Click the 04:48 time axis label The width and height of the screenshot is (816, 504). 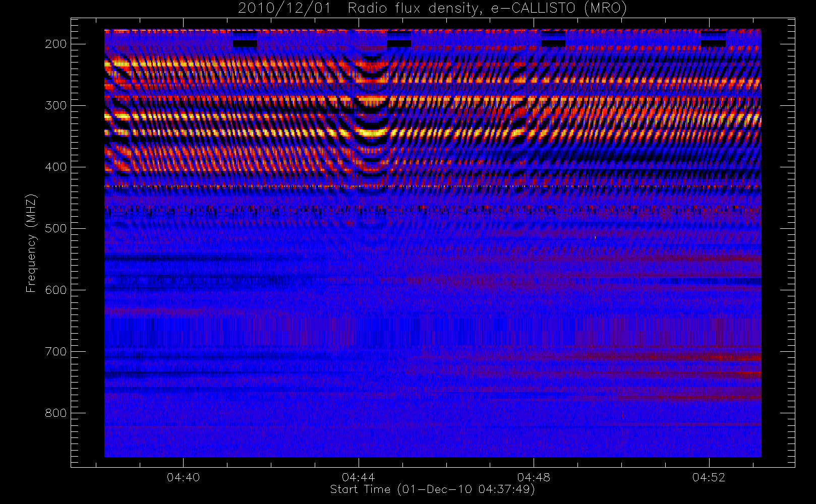pos(534,477)
